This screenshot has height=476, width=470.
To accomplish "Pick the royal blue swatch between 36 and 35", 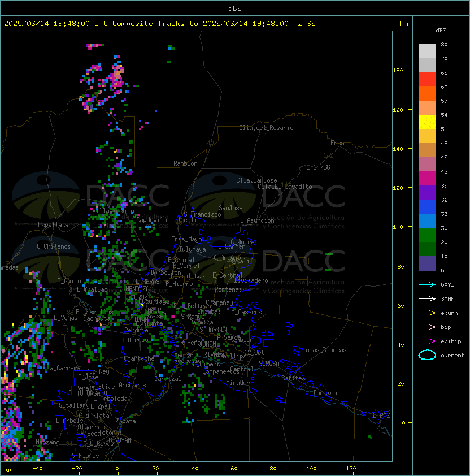I will (427, 207).
